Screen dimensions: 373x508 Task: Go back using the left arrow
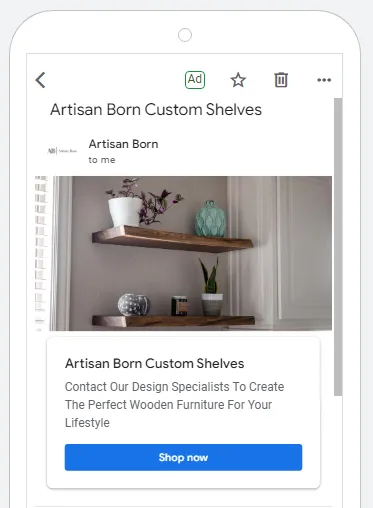point(40,80)
